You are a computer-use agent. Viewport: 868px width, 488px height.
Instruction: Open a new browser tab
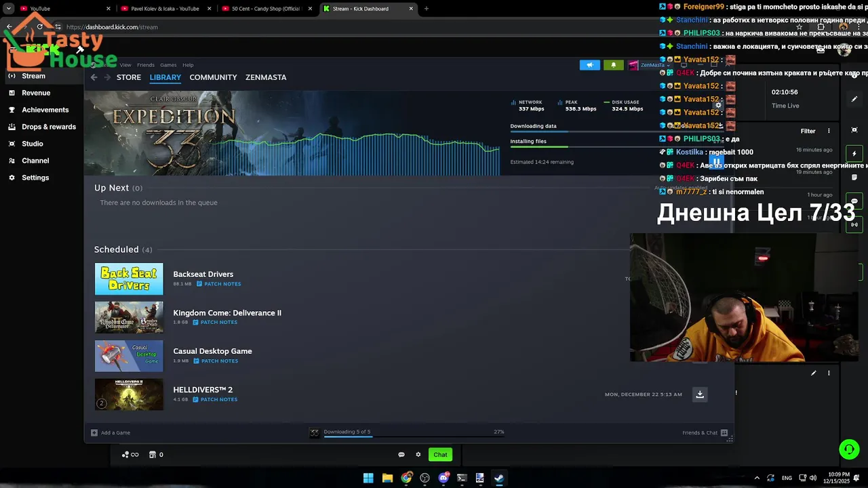tap(426, 9)
